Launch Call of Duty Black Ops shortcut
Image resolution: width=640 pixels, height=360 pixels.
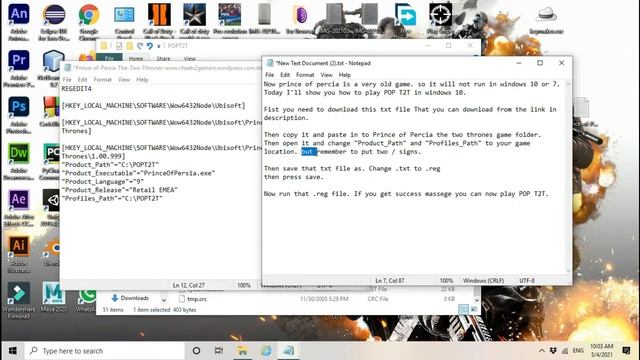click(x=159, y=20)
